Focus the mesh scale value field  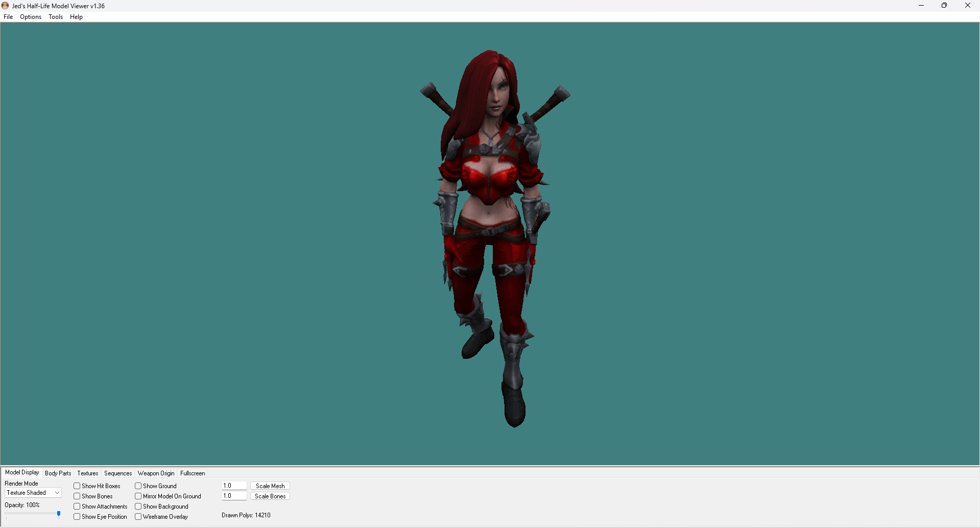point(234,486)
